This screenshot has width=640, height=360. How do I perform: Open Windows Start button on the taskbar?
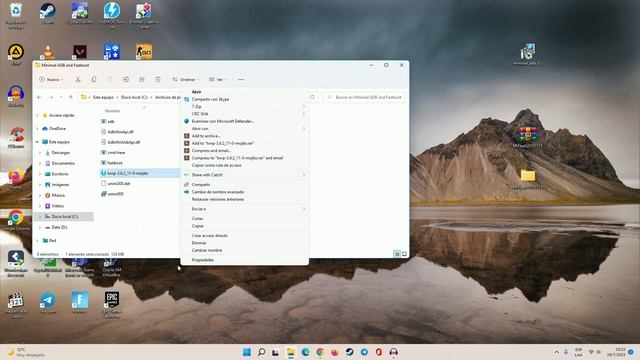coord(247,352)
